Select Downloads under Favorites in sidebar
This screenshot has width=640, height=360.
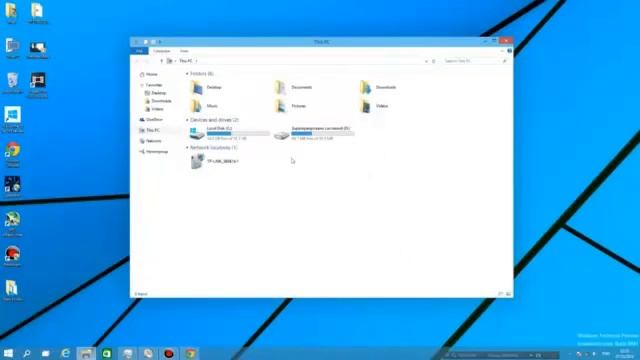[158, 101]
